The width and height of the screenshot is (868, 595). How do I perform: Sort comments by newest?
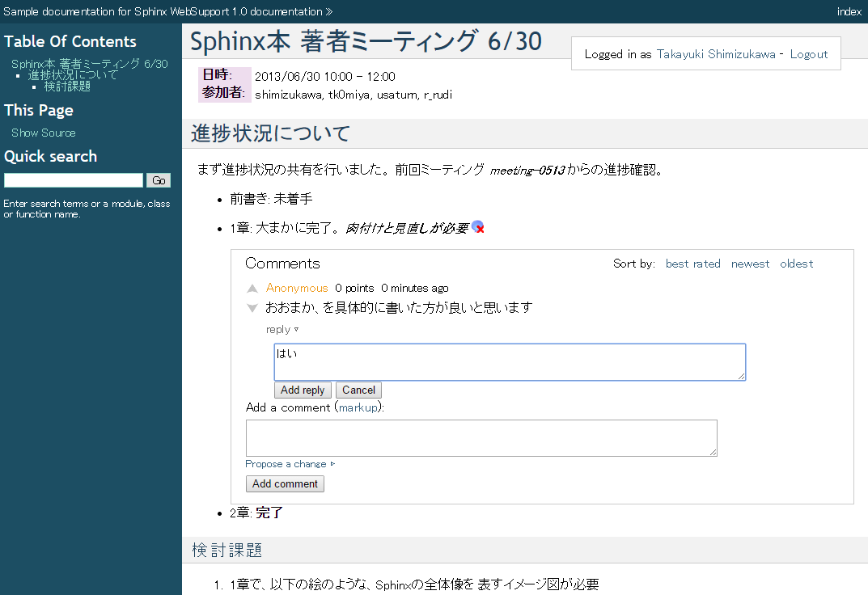click(x=750, y=264)
